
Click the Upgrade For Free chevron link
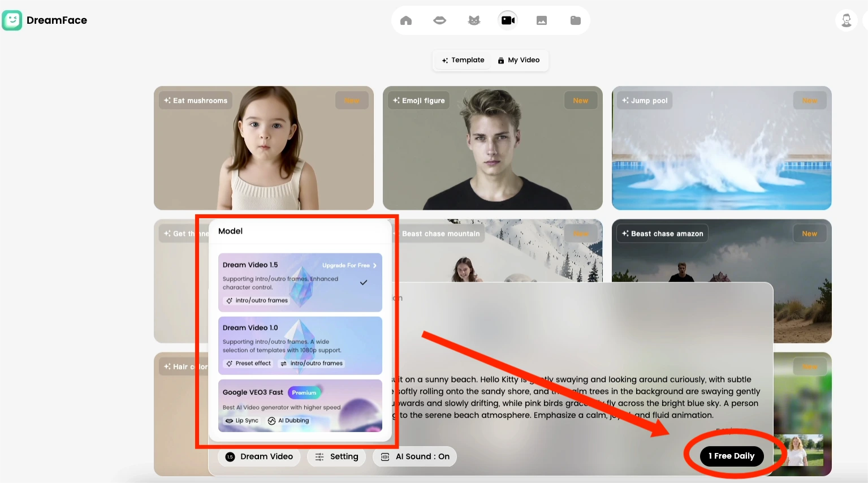(x=349, y=265)
